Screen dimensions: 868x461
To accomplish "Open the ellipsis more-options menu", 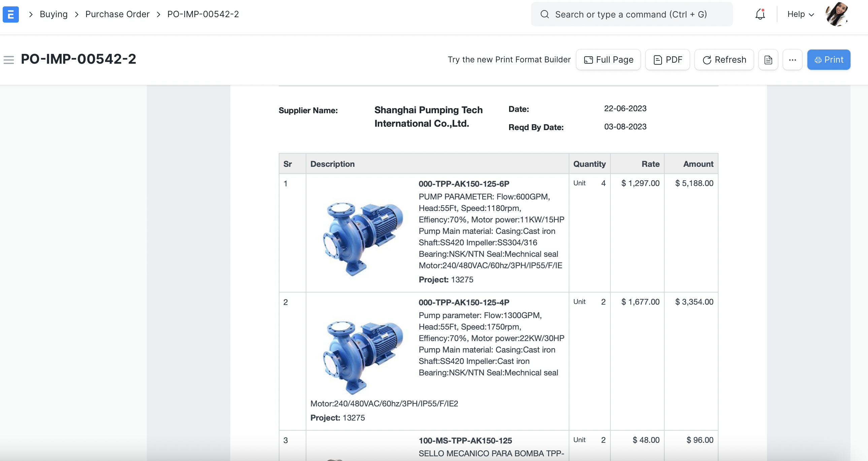I will (x=793, y=59).
